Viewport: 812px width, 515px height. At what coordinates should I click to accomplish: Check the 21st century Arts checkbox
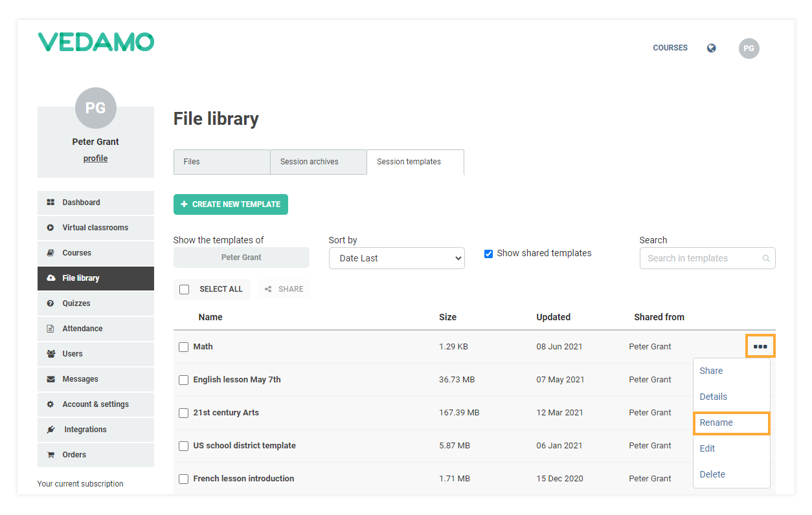point(184,413)
